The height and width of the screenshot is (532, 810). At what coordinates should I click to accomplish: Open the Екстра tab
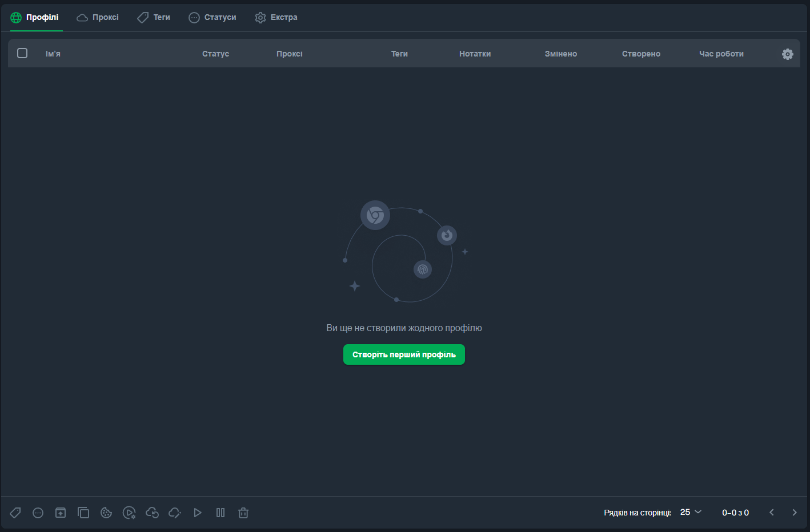coord(276,17)
